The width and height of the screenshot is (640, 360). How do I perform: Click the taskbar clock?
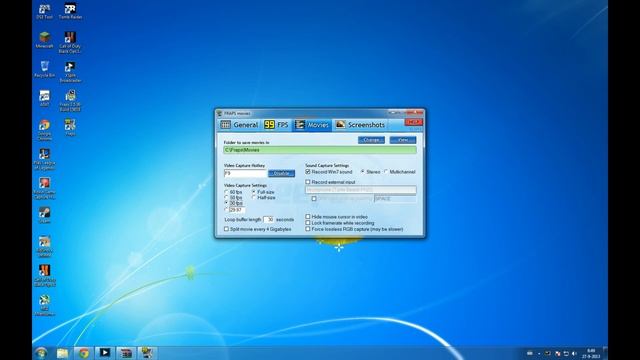pos(591,353)
